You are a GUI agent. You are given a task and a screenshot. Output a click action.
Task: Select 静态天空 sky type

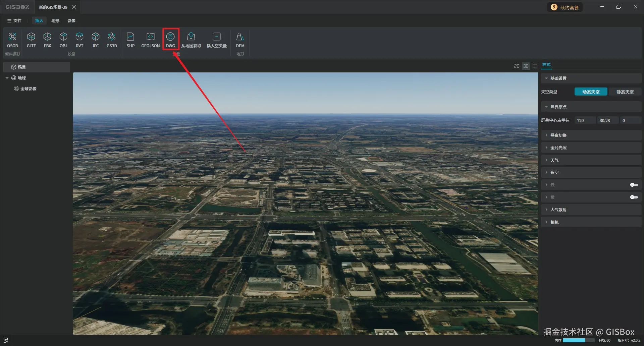tap(625, 92)
